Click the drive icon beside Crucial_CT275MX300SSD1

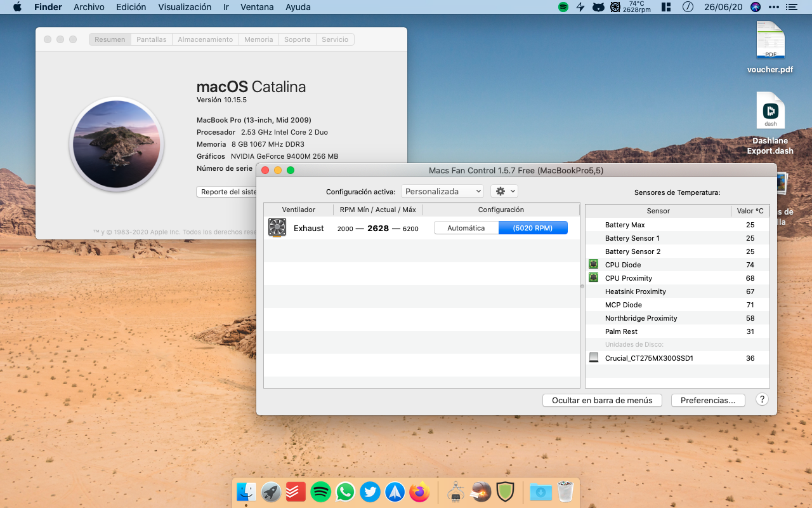click(x=594, y=358)
